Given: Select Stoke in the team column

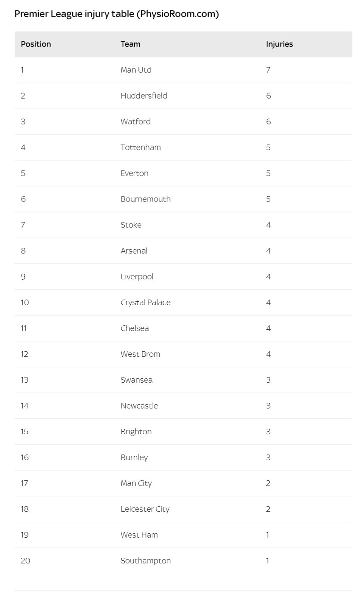Looking at the screenshot, I should click(131, 225).
